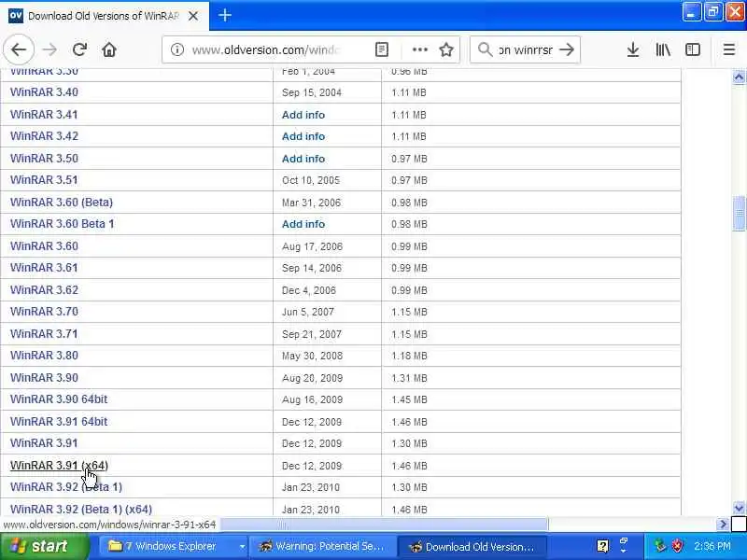Toggle the sidebar view icon
The image size is (747, 560).
click(x=692, y=49)
